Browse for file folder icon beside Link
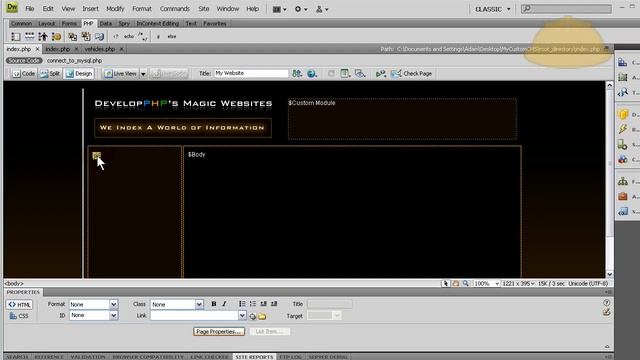 click(x=262, y=316)
